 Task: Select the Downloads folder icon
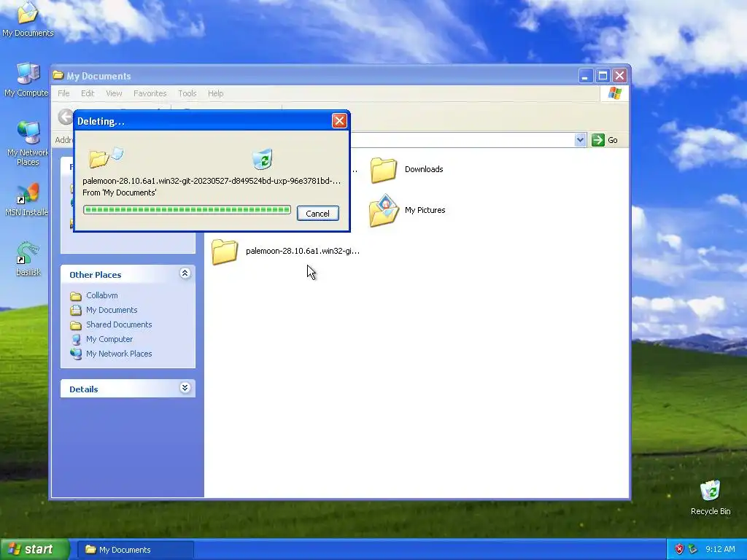click(x=384, y=170)
